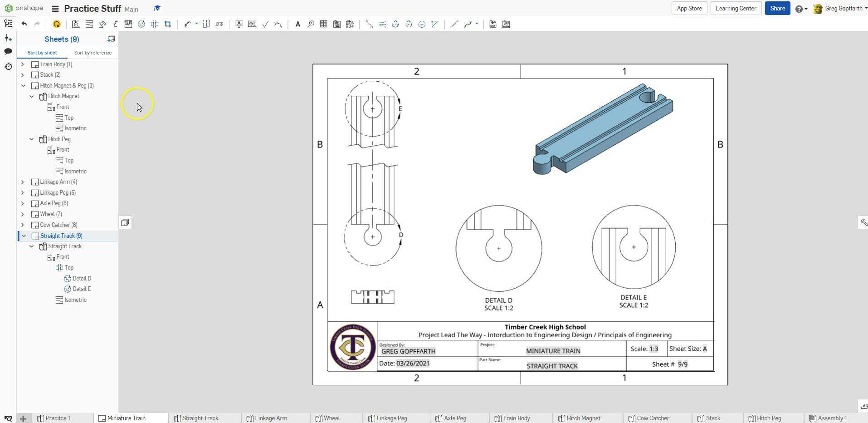Open the Straight Track tab
This screenshot has height=423, width=868.
click(x=200, y=418)
